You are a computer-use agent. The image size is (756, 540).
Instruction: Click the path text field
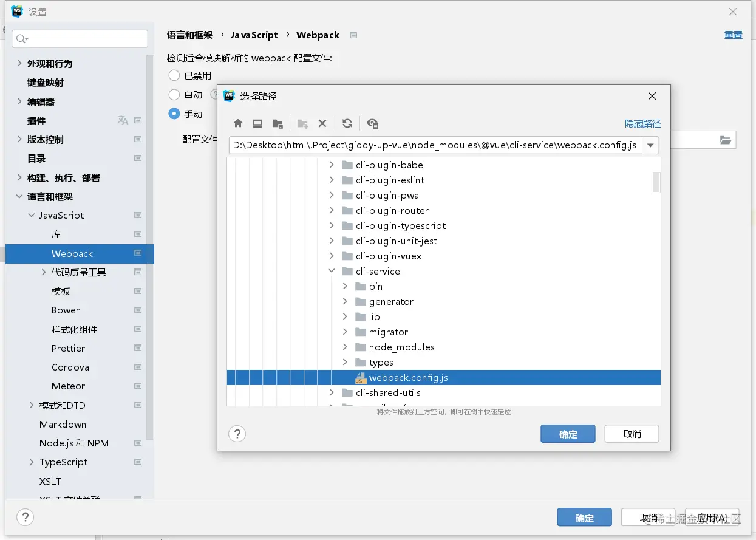click(435, 145)
